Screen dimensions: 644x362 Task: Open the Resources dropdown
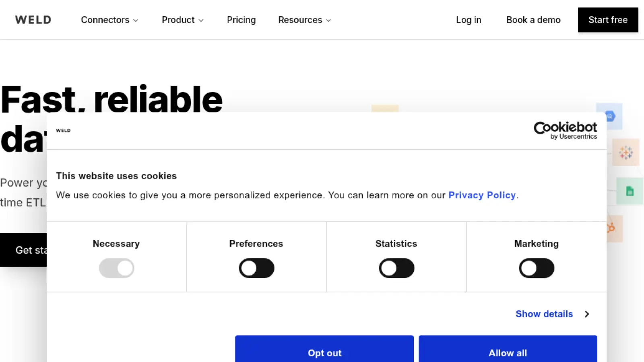click(304, 20)
